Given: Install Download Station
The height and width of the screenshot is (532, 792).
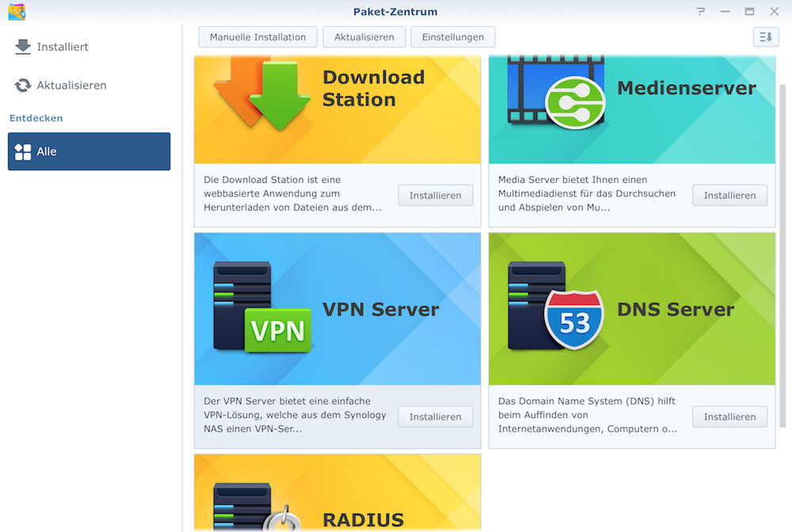Looking at the screenshot, I should [x=436, y=196].
